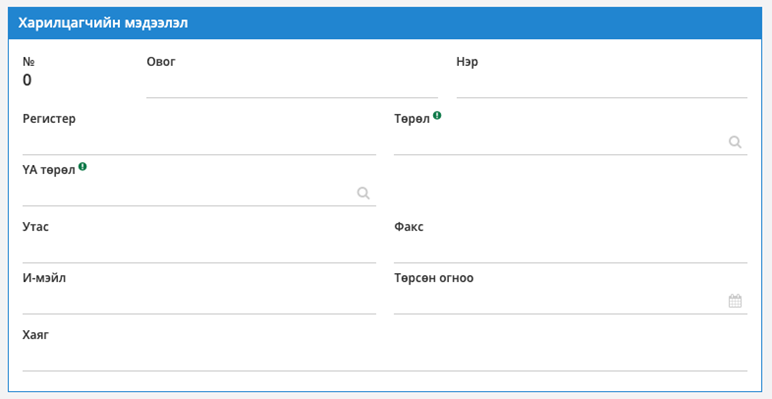The image size is (772, 399).
Task: Open the Төрөл lookup search icon
Action: coord(735,142)
